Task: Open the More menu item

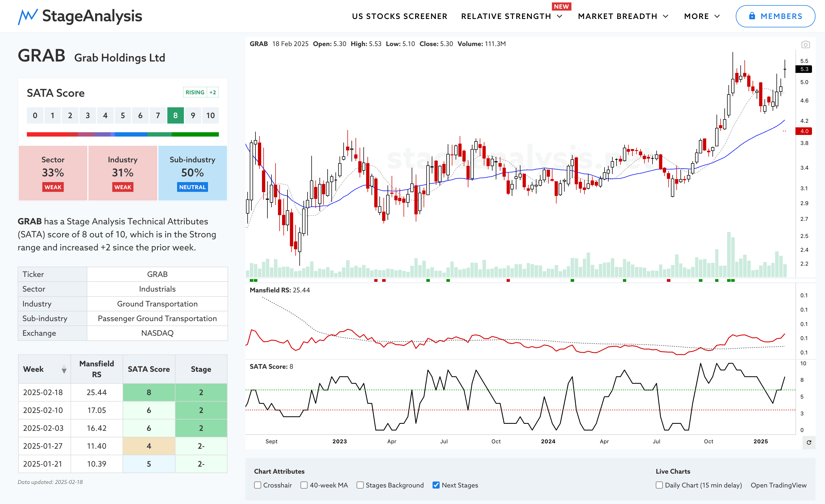Action: point(696,16)
